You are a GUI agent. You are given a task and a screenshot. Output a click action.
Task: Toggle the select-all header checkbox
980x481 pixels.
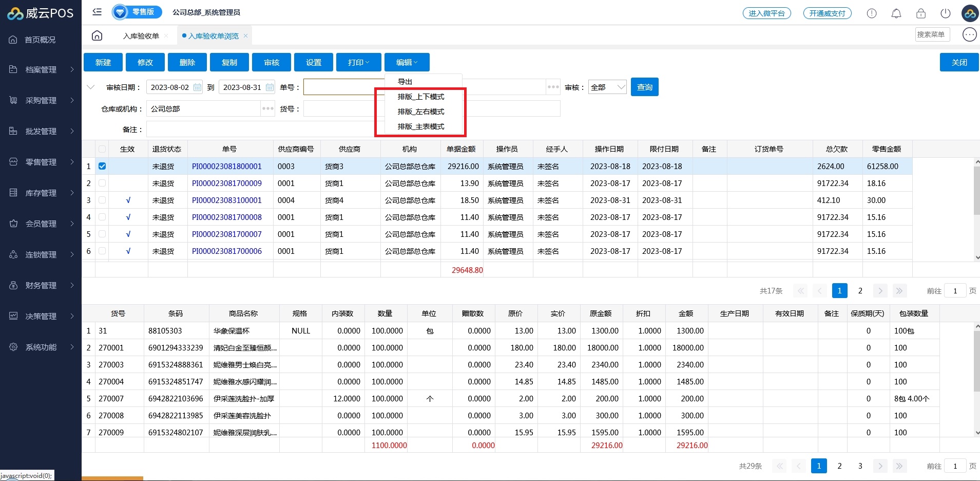[x=102, y=149]
